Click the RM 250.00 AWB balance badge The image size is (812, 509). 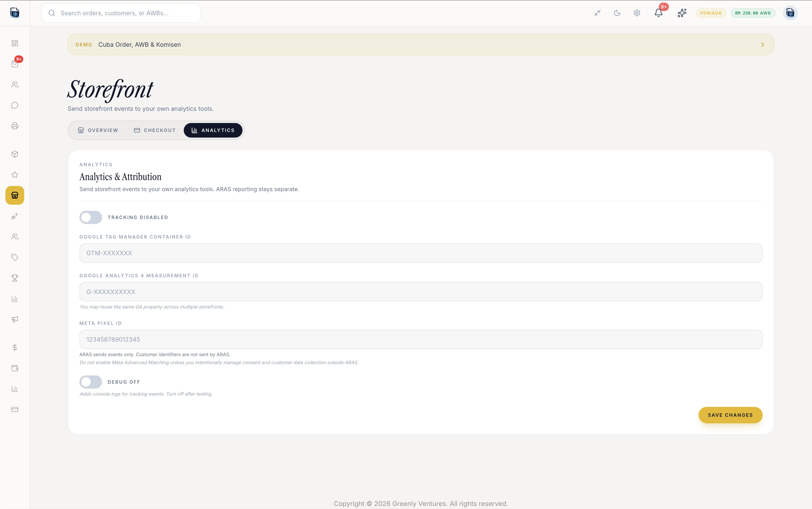[753, 13]
